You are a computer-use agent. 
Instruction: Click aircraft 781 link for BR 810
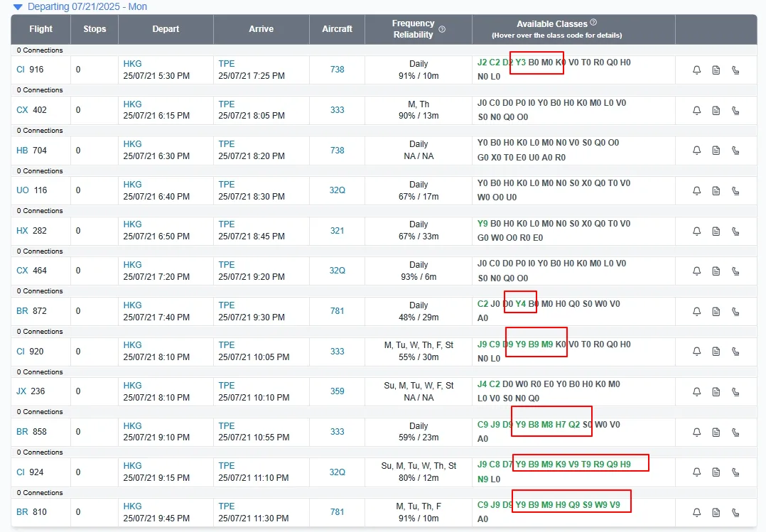337,512
